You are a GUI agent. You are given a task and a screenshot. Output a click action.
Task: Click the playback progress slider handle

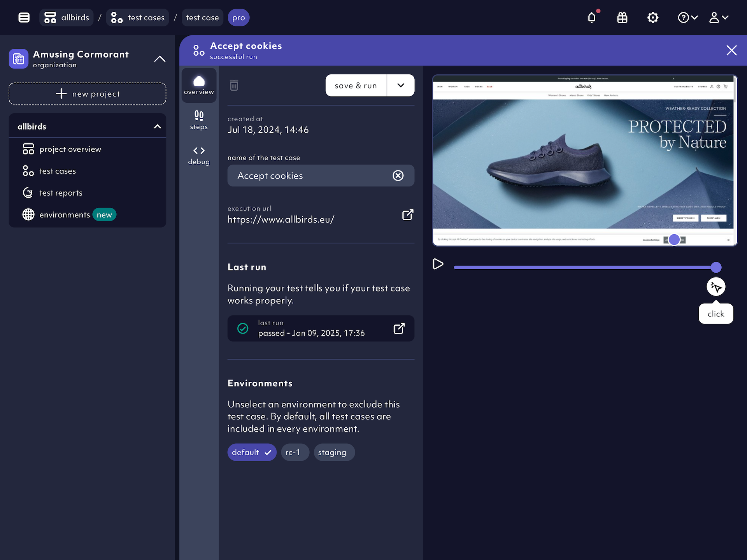[716, 267]
